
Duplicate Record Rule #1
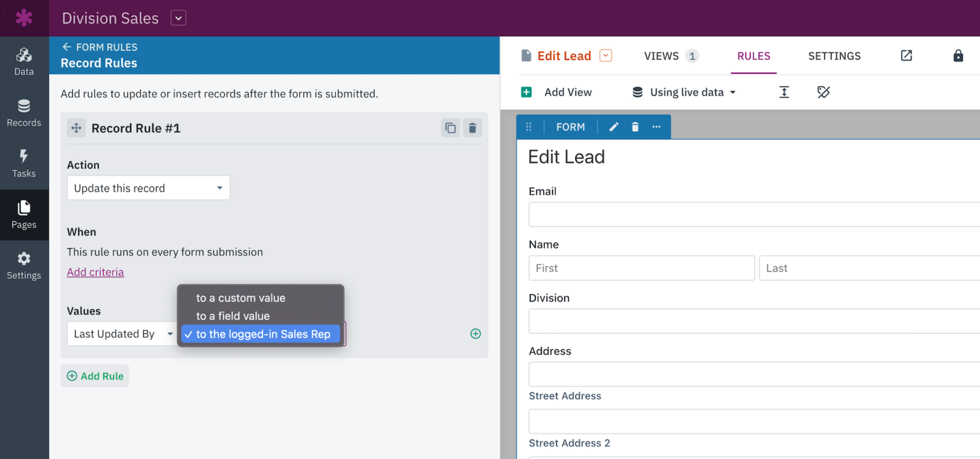click(450, 128)
